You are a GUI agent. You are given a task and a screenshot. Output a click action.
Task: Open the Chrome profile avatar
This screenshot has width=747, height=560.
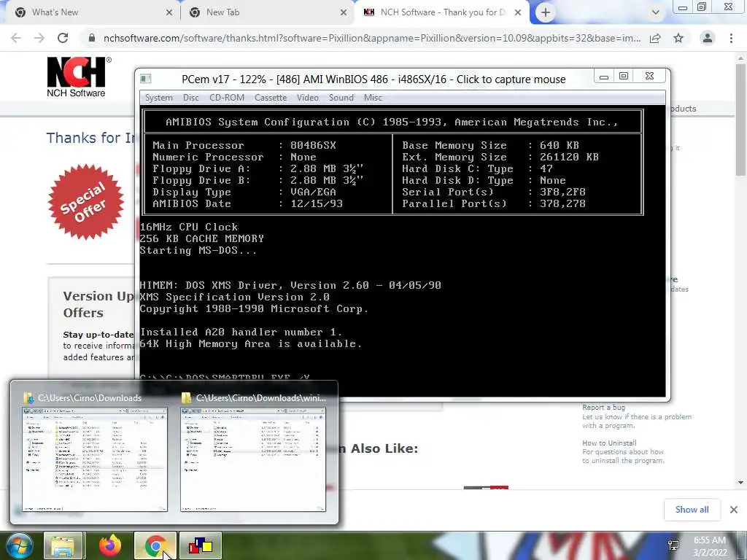coord(708,38)
